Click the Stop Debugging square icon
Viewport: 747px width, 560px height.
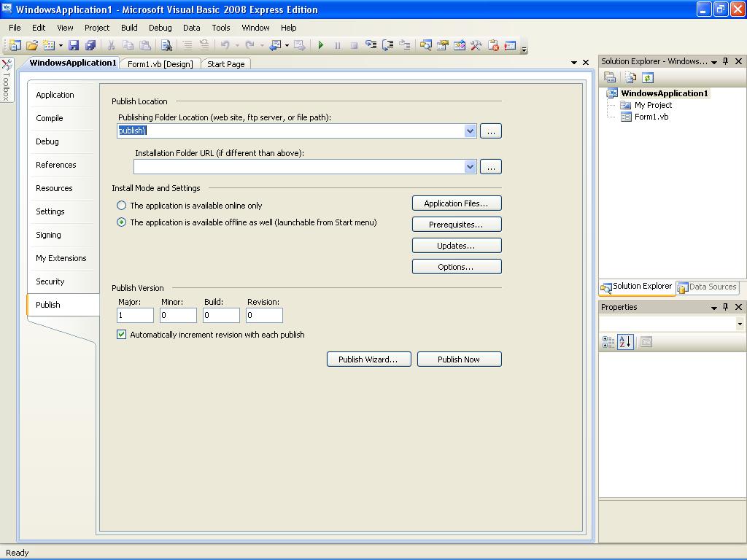click(x=354, y=45)
